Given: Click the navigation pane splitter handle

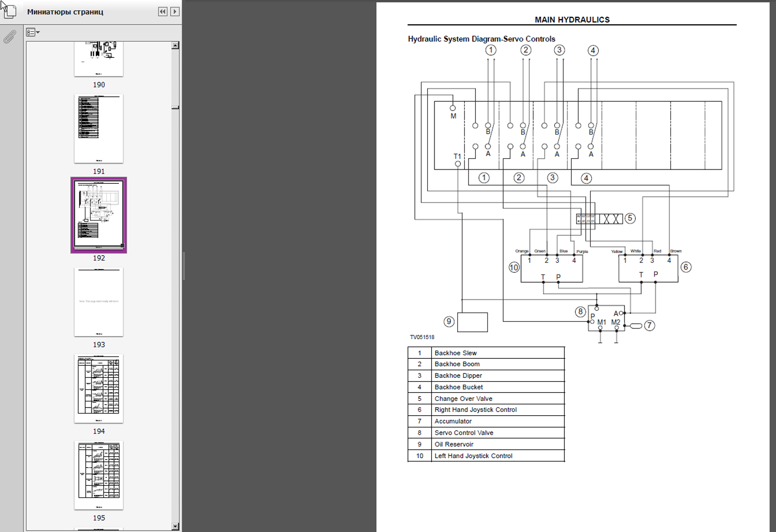Looking at the screenshot, I should tap(184, 266).
